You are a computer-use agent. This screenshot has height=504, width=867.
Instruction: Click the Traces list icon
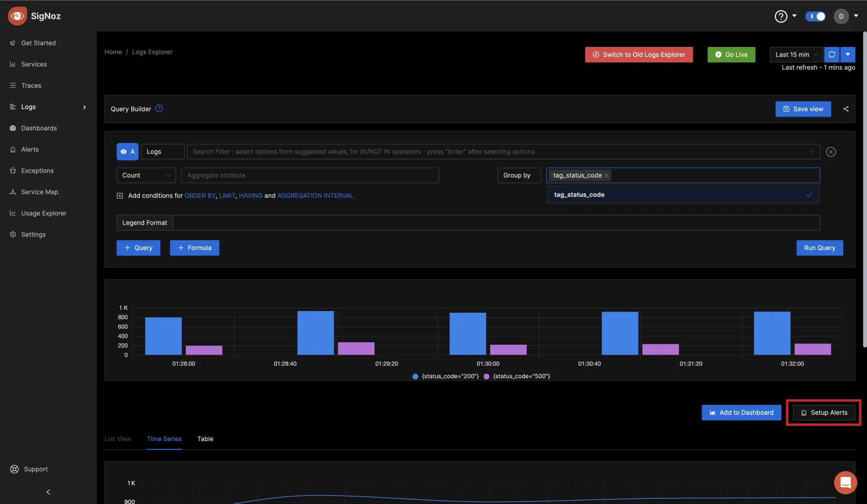click(13, 86)
